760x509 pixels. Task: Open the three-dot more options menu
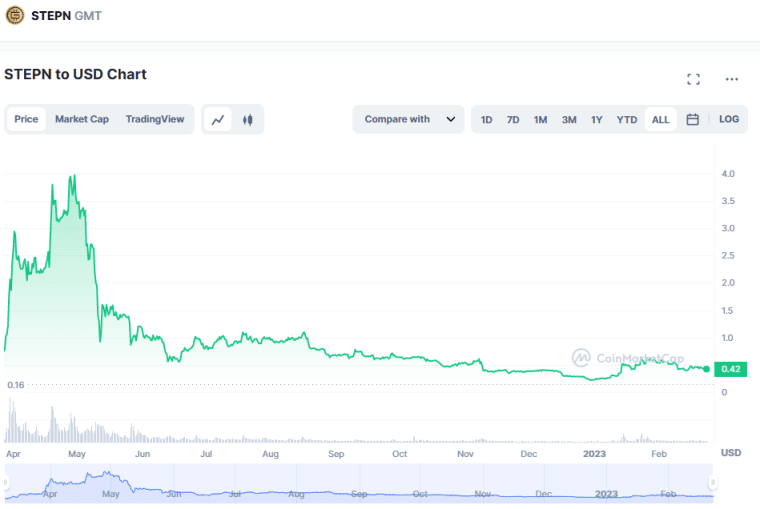[x=732, y=79]
